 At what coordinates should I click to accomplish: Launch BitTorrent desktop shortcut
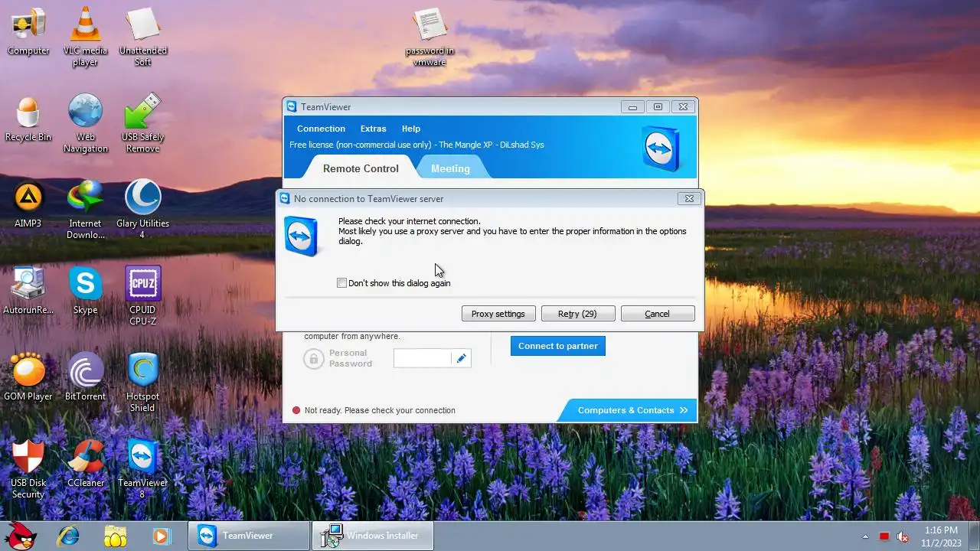(85, 378)
